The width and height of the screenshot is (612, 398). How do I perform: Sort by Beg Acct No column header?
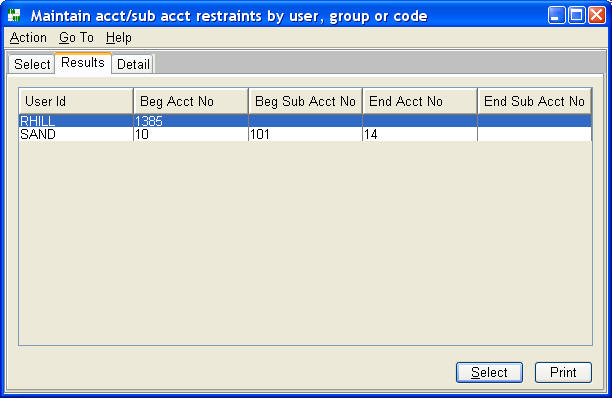(x=191, y=101)
